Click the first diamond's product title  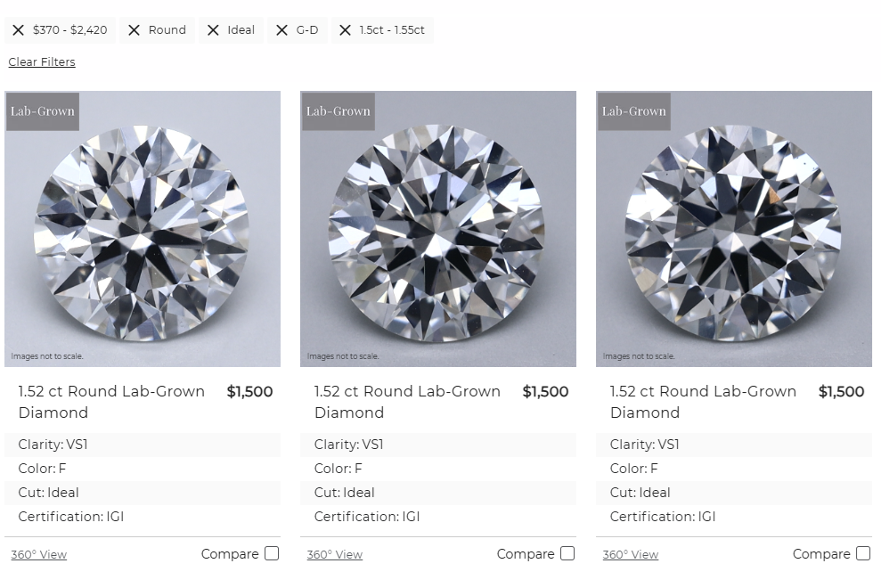click(111, 402)
